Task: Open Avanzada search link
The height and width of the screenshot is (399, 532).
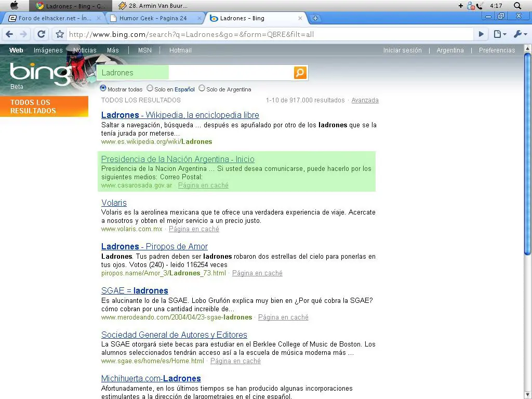Action: [x=365, y=100]
